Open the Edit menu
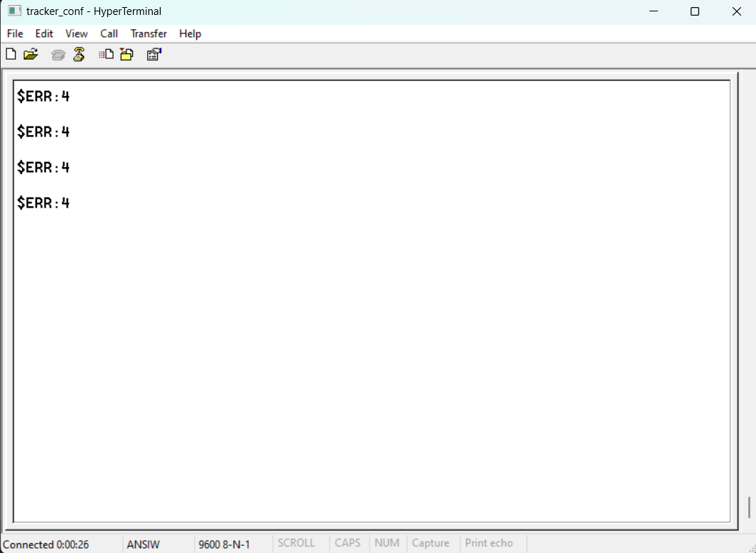 pos(44,33)
